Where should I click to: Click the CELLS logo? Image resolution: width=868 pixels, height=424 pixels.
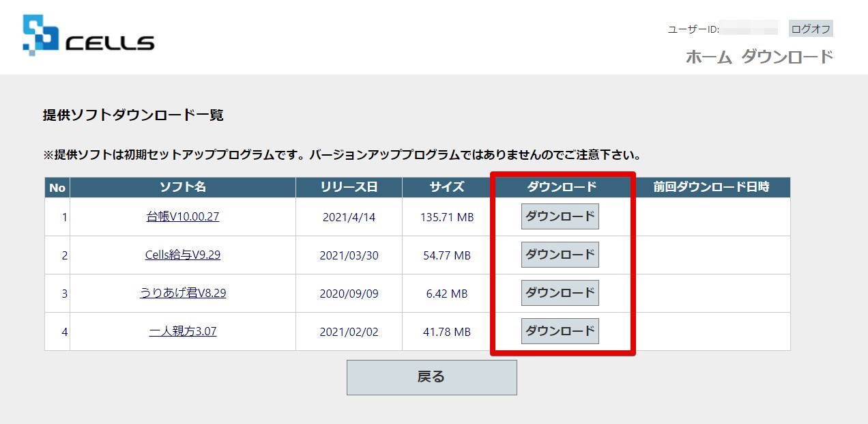(x=89, y=36)
